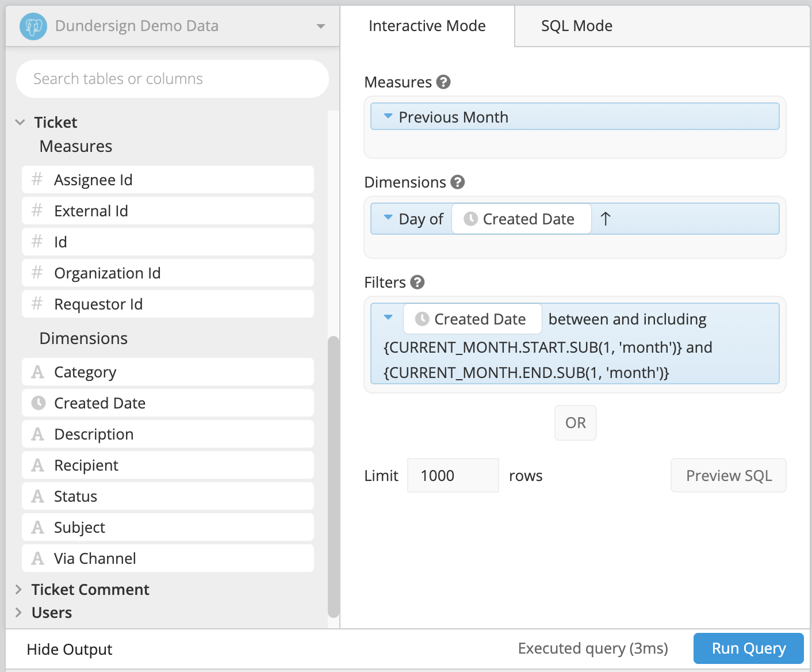This screenshot has width=812, height=672.
Task: Add an OR filter group
Action: (576, 423)
